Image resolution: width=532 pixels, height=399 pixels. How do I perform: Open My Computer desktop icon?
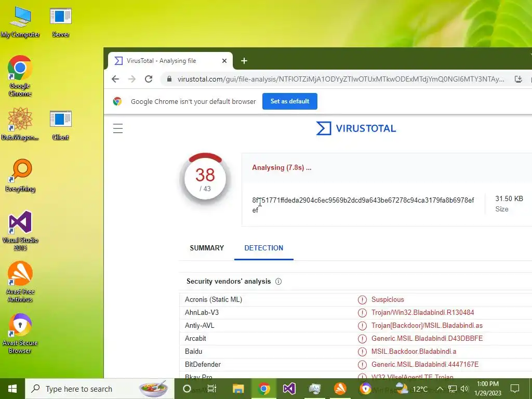coord(20,22)
